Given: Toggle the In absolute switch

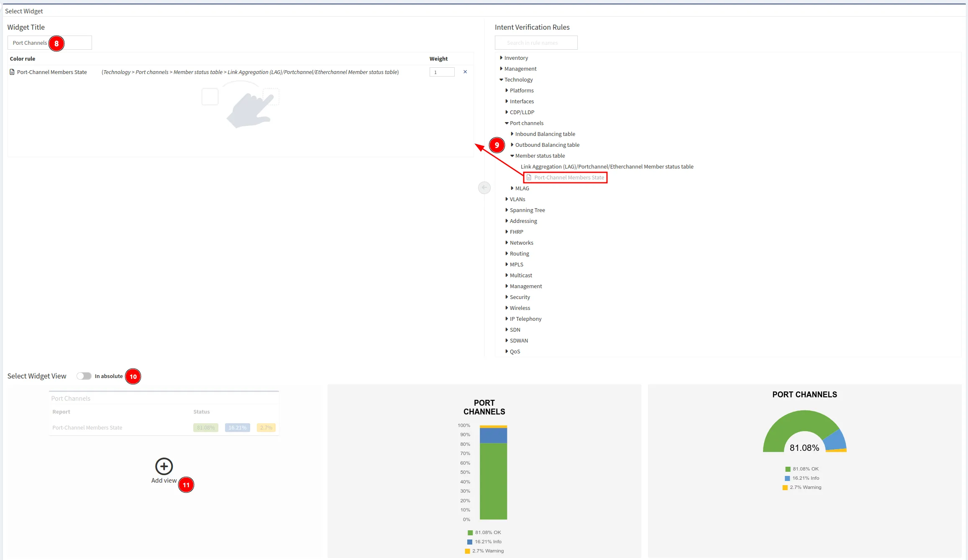Looking at the screenshot, I should click(x=84, y=376).
